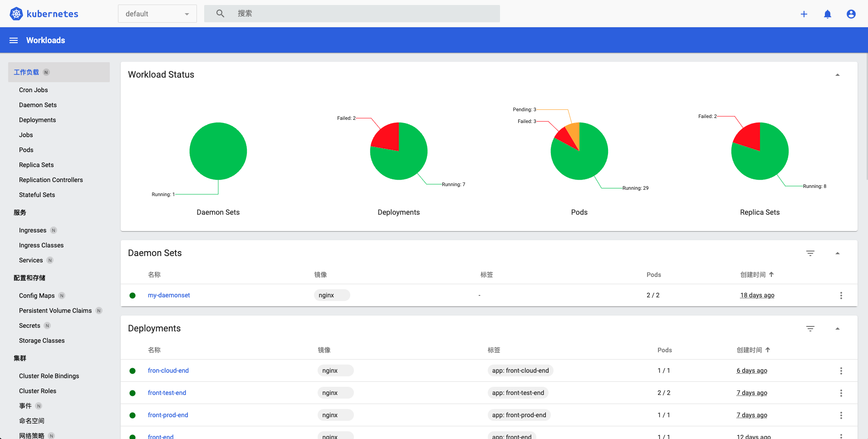Screen dimensions: 868x439
Task: Click red Failed slice of Deployments pie
Action: (x=388, y=138)
